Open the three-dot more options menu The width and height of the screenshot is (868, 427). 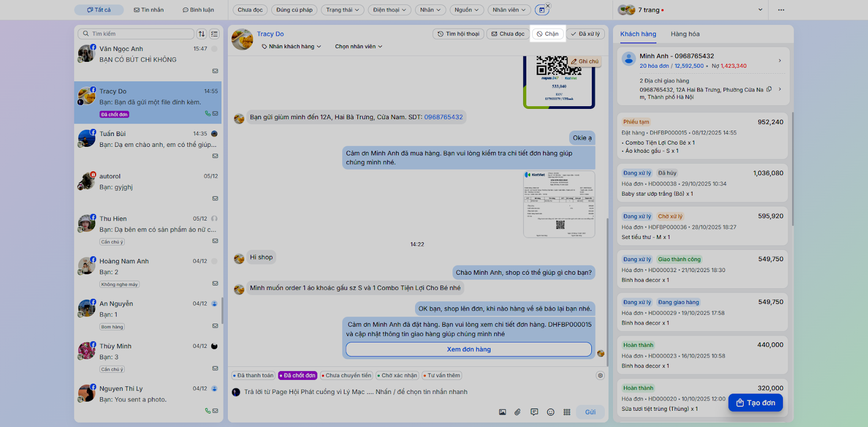point(781,10)
